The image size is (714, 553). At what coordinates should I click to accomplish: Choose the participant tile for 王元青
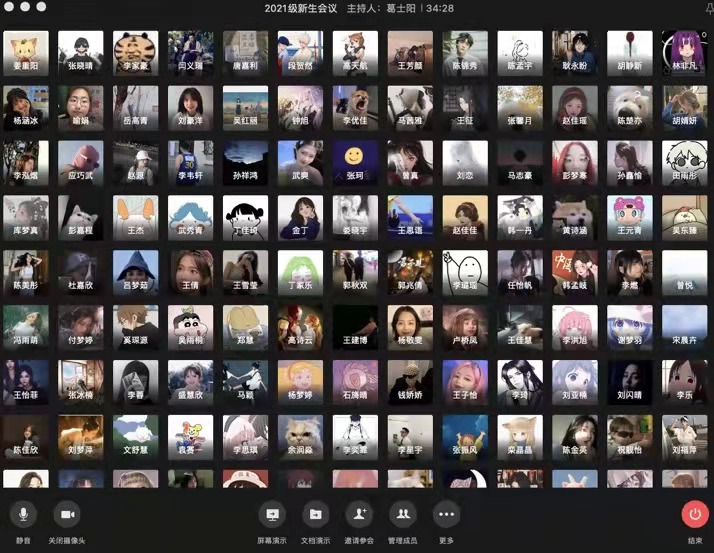click(630, 213)
